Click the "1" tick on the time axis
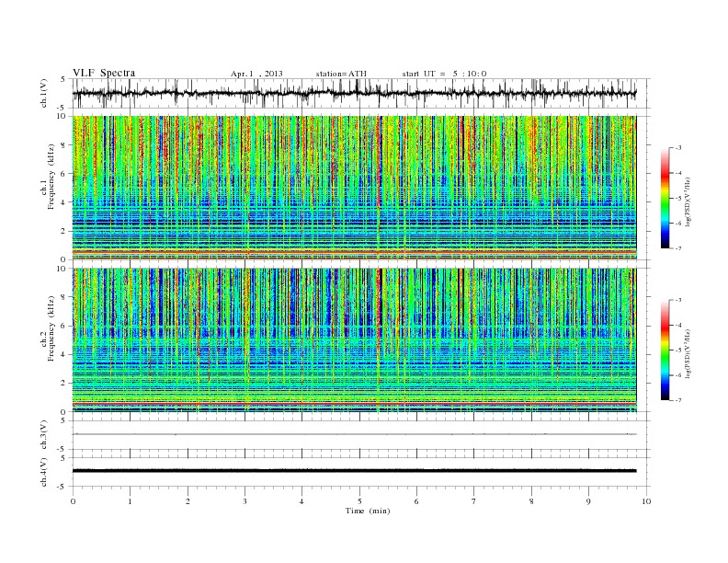The image size is (728, 563). click(130, 501)
